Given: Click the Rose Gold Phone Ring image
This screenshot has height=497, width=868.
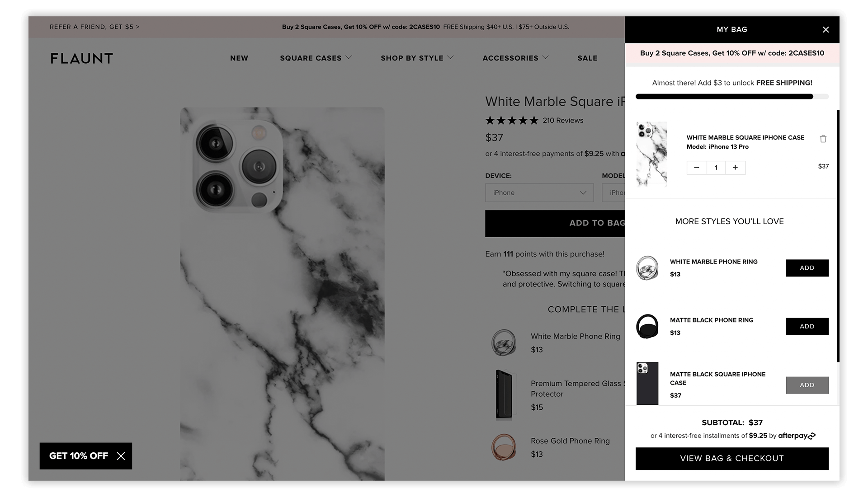Looking at the screenshot, I should coord(504,447).
